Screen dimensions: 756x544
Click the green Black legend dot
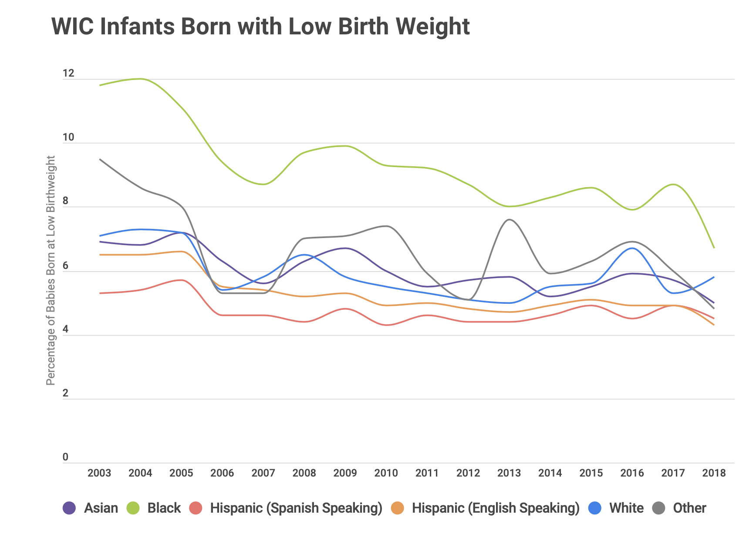pos(133,508)
